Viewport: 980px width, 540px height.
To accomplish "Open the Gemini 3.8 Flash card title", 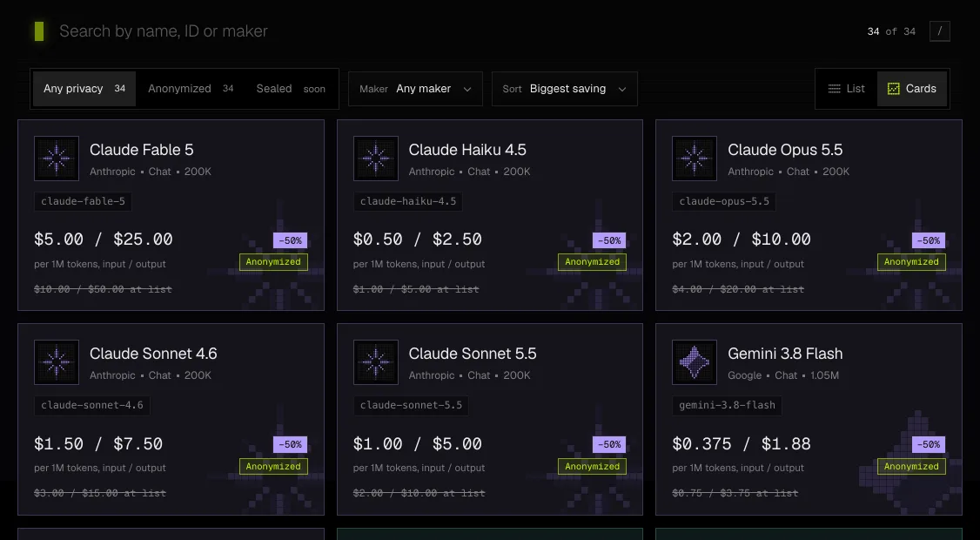I will click(x=785, y=354).
